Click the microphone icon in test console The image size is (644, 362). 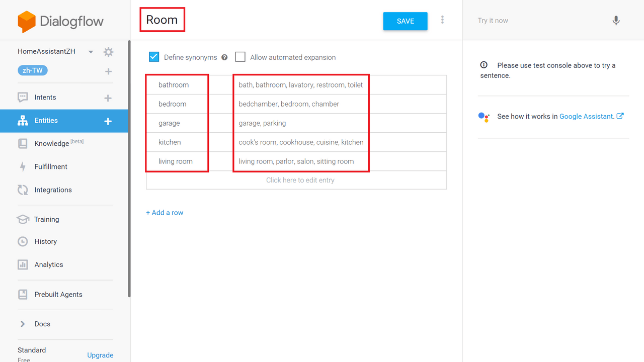(616, 21)
